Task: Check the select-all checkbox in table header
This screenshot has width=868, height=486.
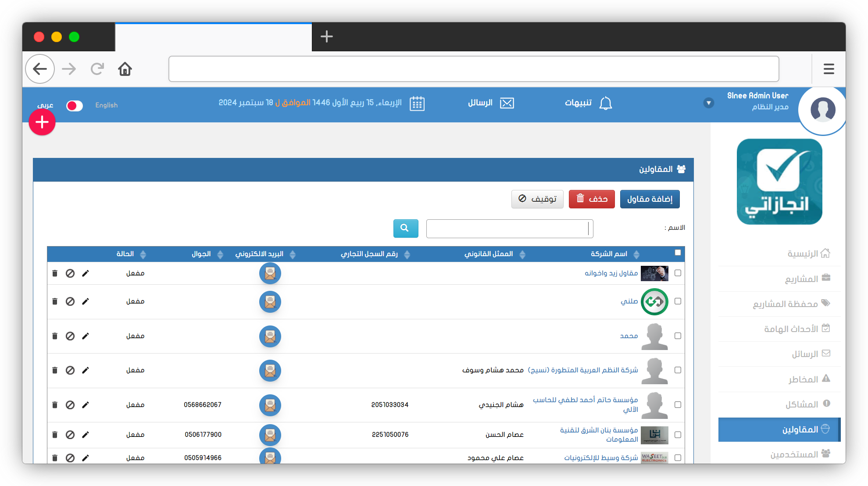Action: 678,253
